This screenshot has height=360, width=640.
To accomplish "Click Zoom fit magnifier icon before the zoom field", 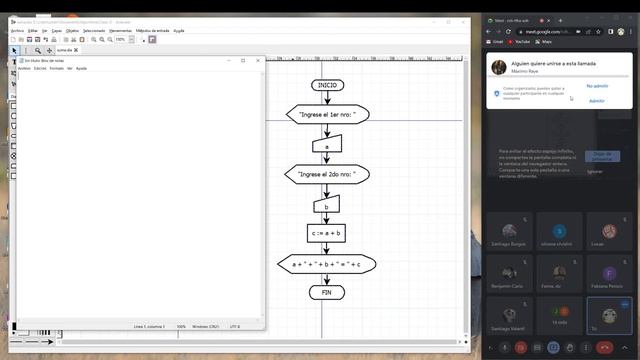I will [x=110, y=40].
